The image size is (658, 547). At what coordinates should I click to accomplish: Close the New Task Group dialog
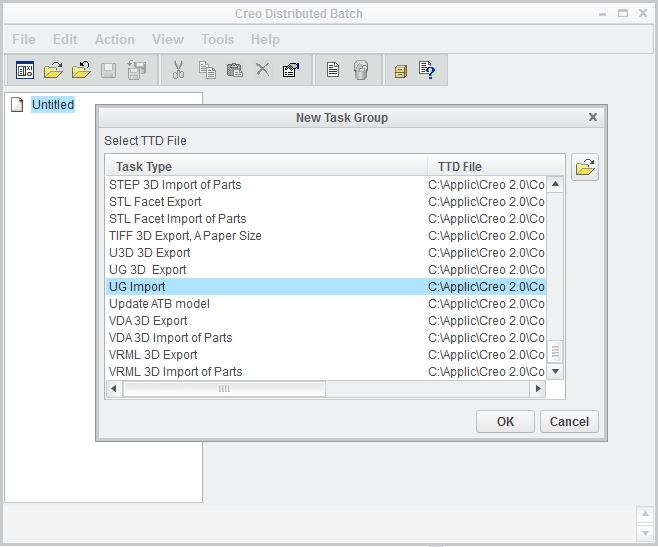(593, 117)
